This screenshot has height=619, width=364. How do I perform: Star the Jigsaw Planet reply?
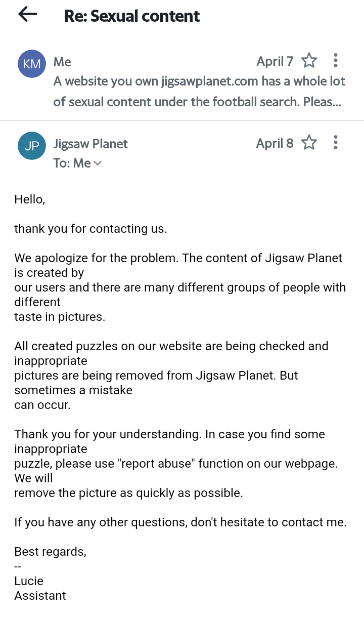point(309,143)
